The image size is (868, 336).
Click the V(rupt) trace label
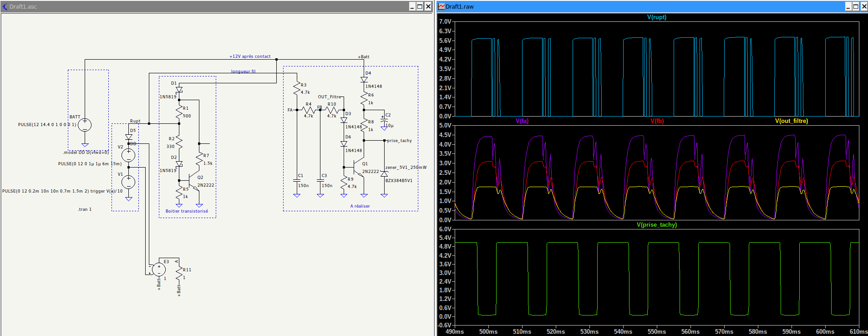pyautogui.click(x=656, y=17)
